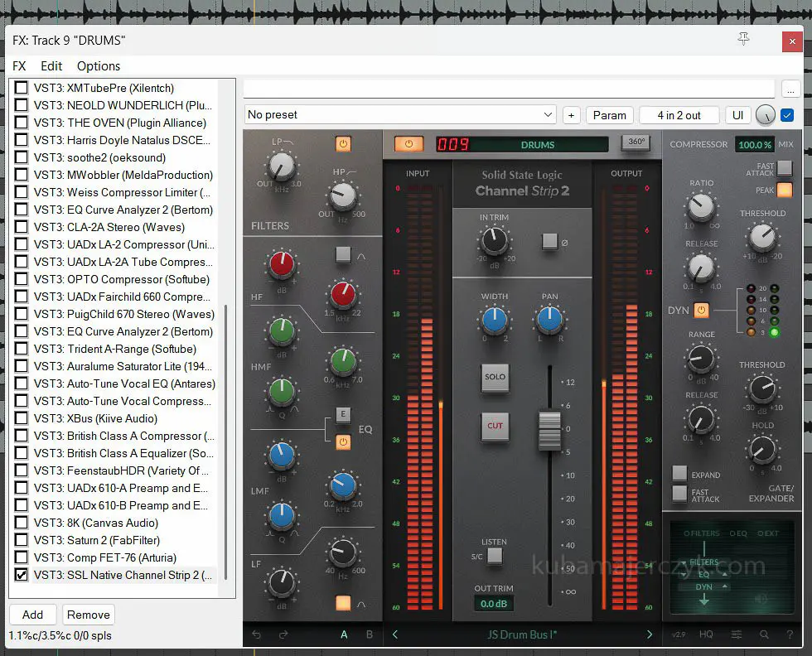
Task: Open the Edit menu
Action: pyautogui.click(x=51, y=66)
